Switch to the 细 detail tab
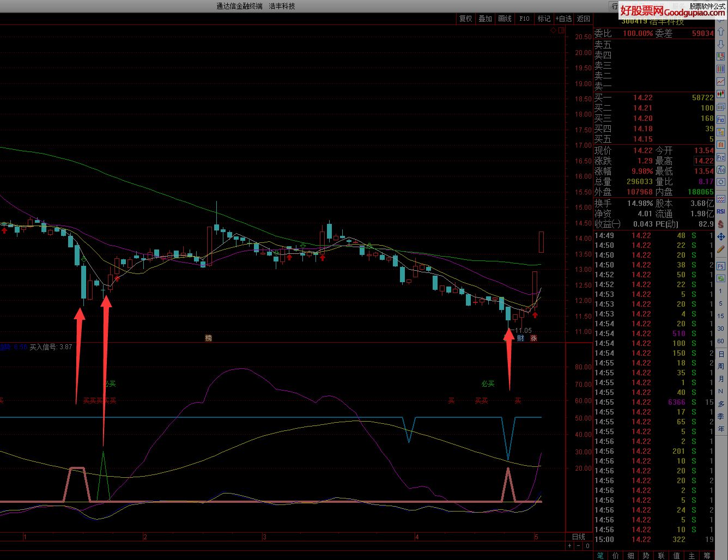Screen dimensions: 728x560 pos(631,556)
